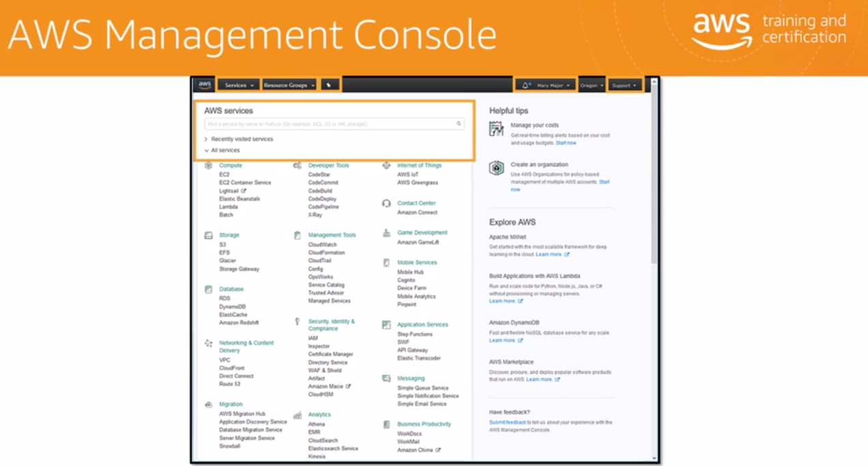
Task: Open CloudWatch under Management Tools
Action: (322, 244)
